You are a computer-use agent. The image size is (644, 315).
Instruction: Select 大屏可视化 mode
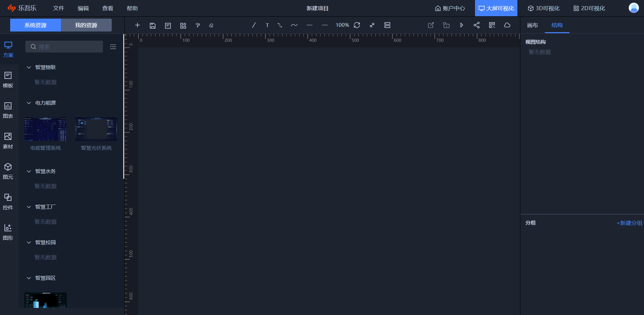coord(496,8)
